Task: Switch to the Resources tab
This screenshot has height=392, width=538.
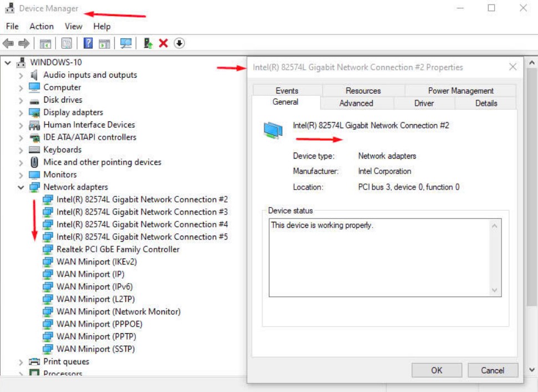Action: (363, 90)
